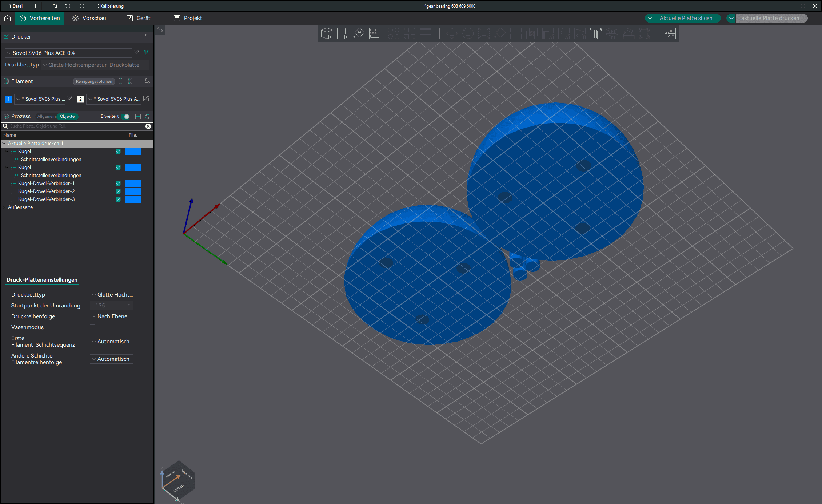The width and height of the screenshot is (822, 504).
Task: Click the Arrange all objects icon
Action: pyautogui.click(x=375, y=33)
